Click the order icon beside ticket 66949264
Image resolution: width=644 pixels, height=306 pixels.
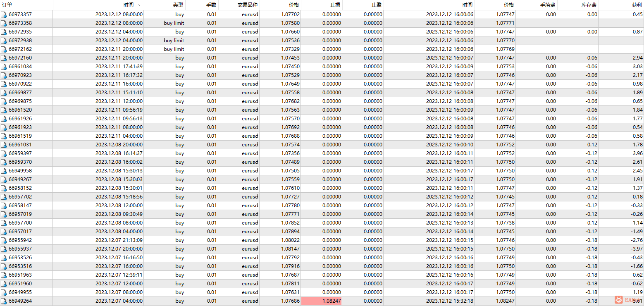(4, 301)
